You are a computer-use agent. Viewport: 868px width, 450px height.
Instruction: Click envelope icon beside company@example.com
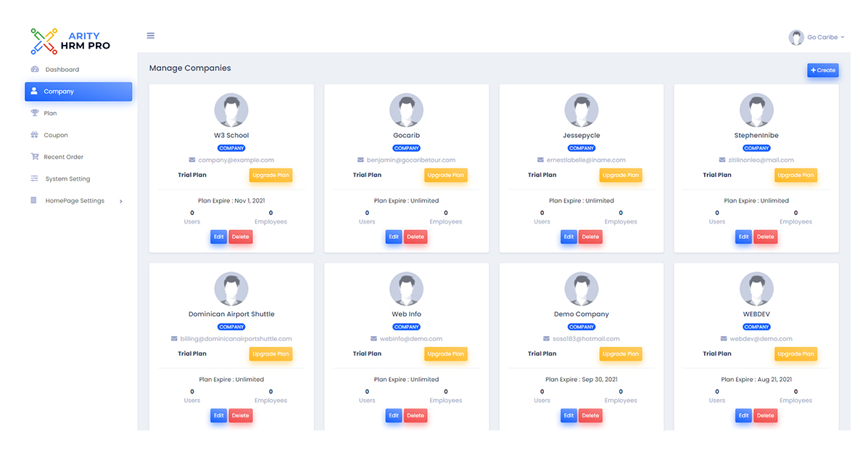click(x=192, y=160)
